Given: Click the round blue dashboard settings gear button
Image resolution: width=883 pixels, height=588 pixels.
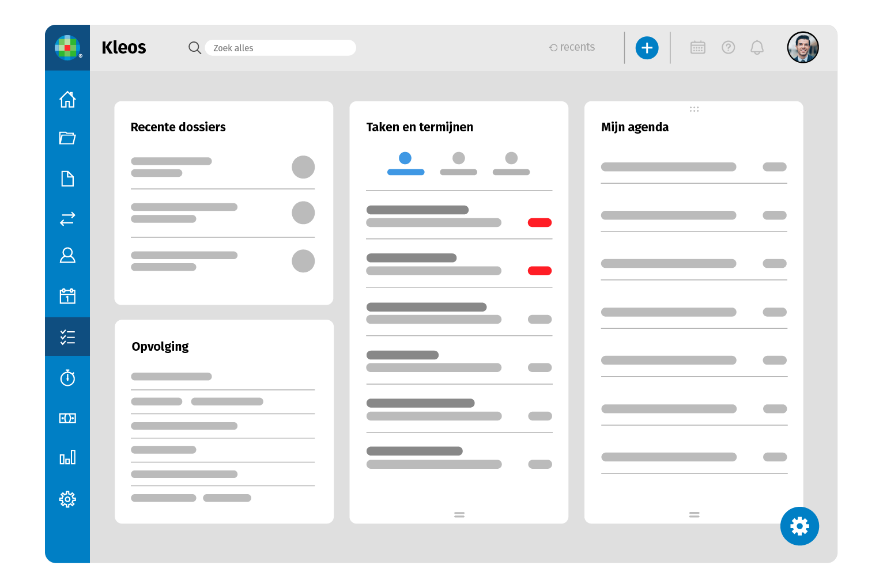Looking at the screenshot, I should click(x=799, y=526).
